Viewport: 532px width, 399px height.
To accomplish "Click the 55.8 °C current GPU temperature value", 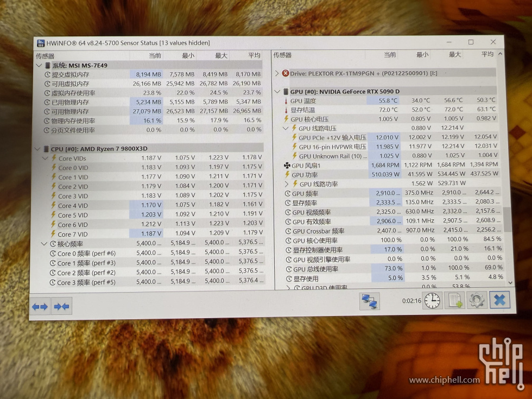I will (388, 100).
